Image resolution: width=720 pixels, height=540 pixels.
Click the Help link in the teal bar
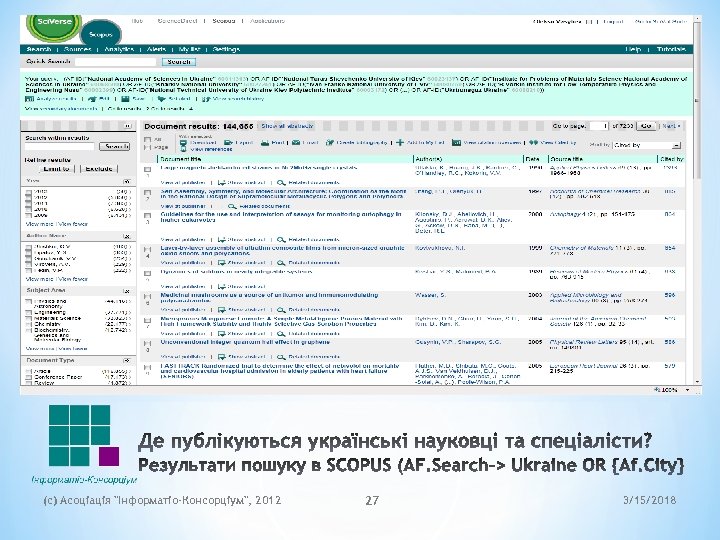(633, 49)
